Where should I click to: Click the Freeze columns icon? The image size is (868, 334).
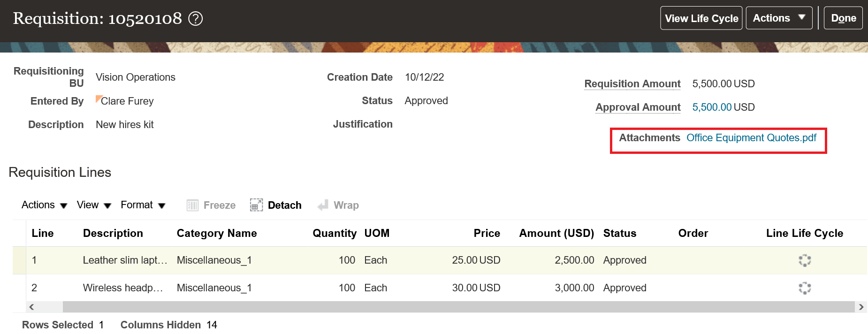(192, 205)
